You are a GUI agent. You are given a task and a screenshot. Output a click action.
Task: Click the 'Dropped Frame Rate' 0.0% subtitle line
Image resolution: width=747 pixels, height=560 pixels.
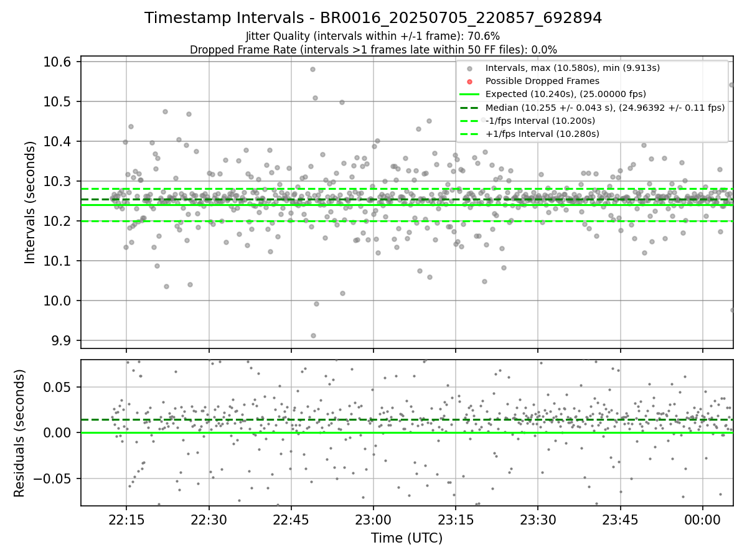373,50
